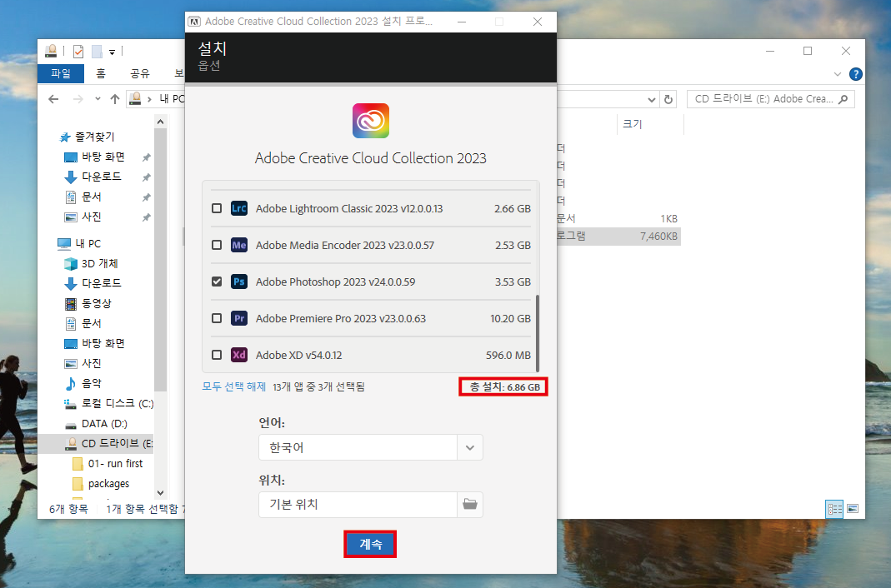The width and height of the screenshot is (891, 588).
Task: Switch to details view icon
Action: (x=834, y=509)
